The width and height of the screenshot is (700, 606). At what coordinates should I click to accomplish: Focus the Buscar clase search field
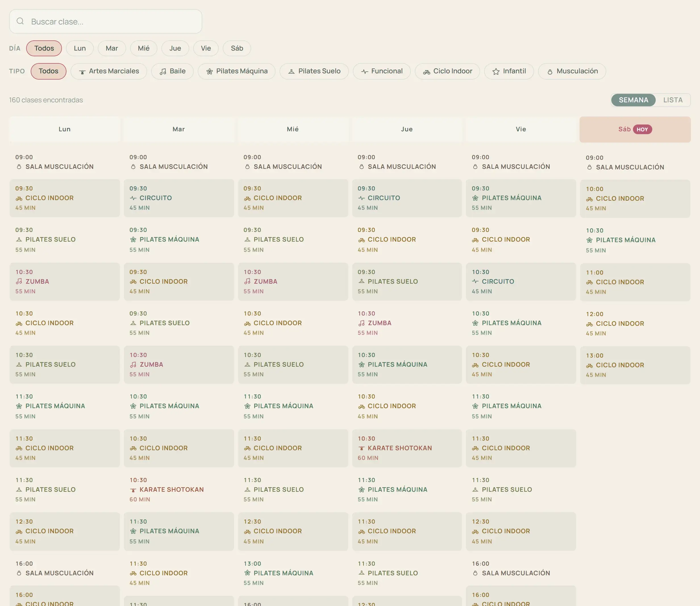[105, 21]
